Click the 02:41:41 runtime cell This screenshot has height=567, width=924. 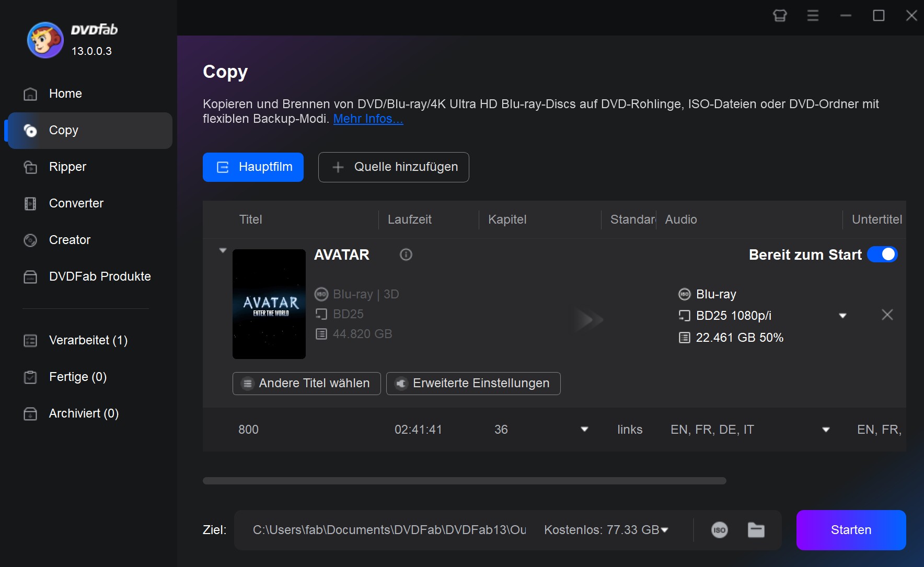click(419, 430)
